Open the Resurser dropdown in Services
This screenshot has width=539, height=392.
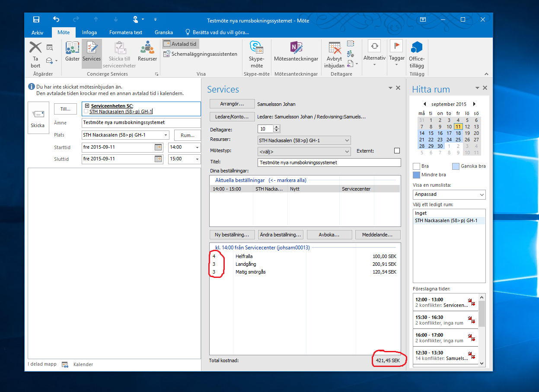pyautogui.click(x=348, y=140)
